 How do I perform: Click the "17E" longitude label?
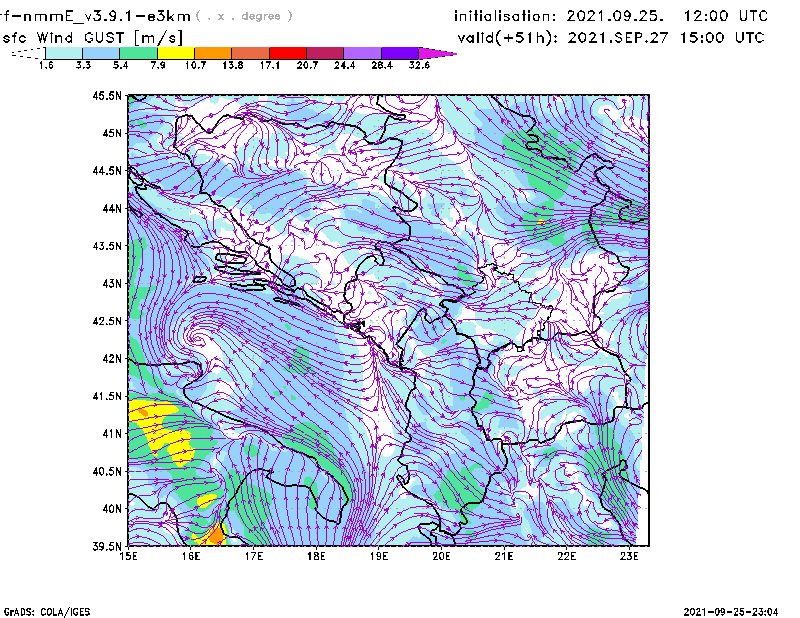point(254,556)
